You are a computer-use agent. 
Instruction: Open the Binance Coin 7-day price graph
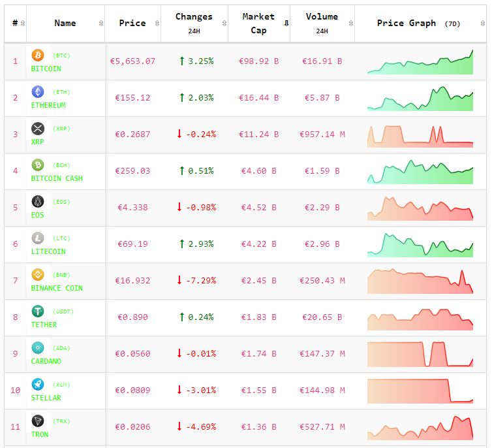(x=420, y=281)
